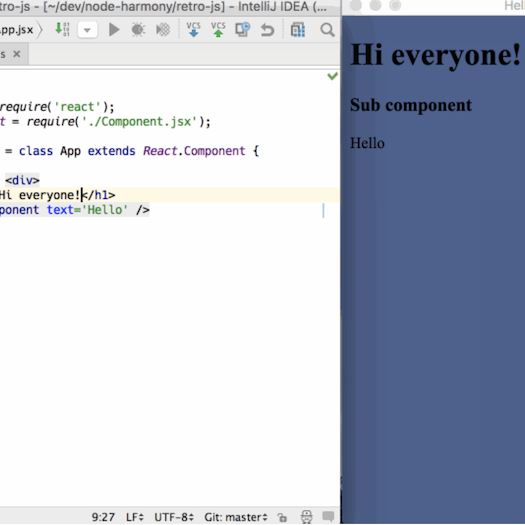The height and width of the screenshot is (525, 525).
Task: Open the event log balloon icon
Action: click(328, 517)
